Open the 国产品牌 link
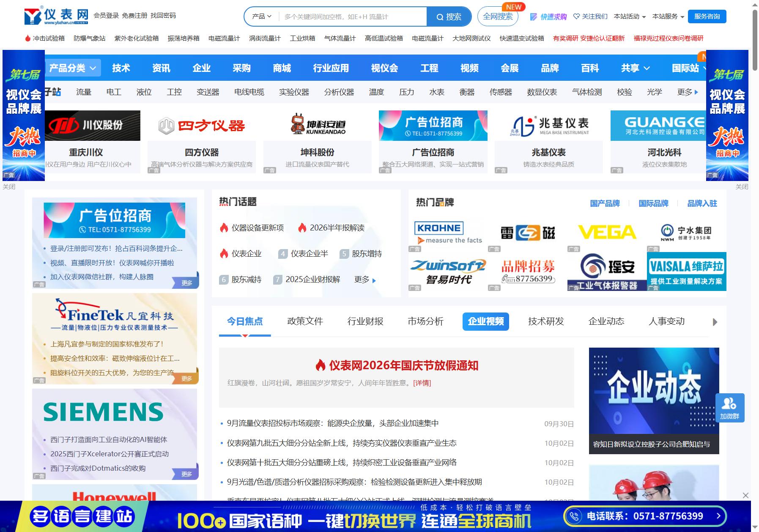This screenshot has height=532, width=759. point(605,203)
